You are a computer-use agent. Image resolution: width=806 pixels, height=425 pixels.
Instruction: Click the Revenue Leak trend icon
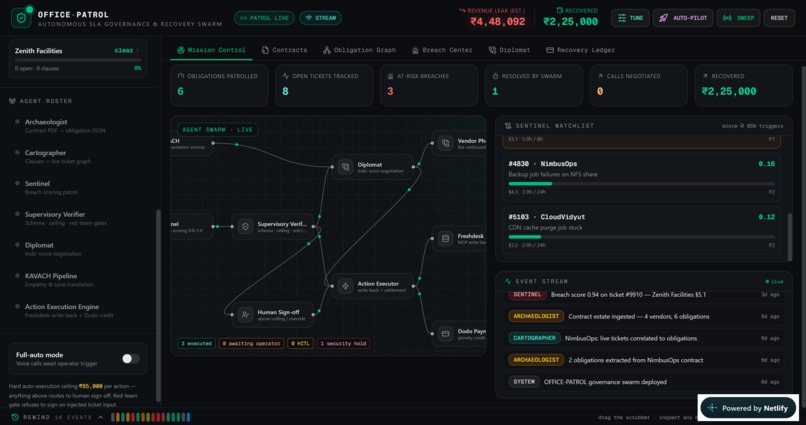click(x=462, y=10)
